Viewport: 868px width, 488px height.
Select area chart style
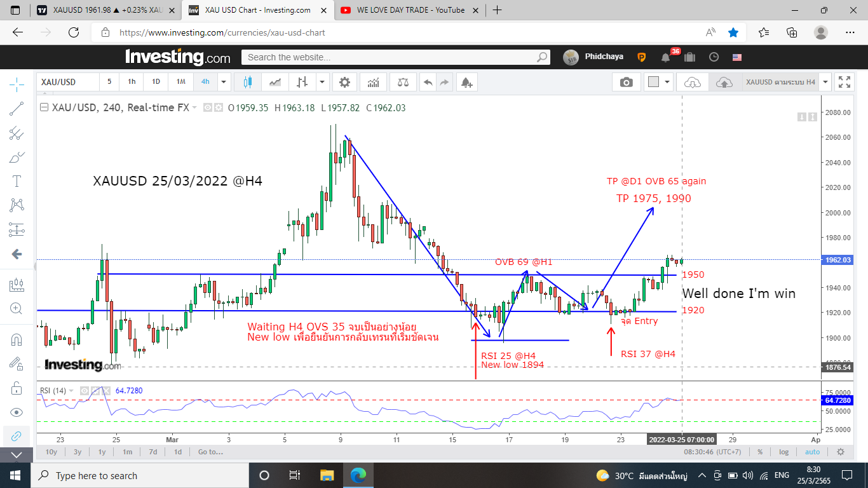point(275,82)
